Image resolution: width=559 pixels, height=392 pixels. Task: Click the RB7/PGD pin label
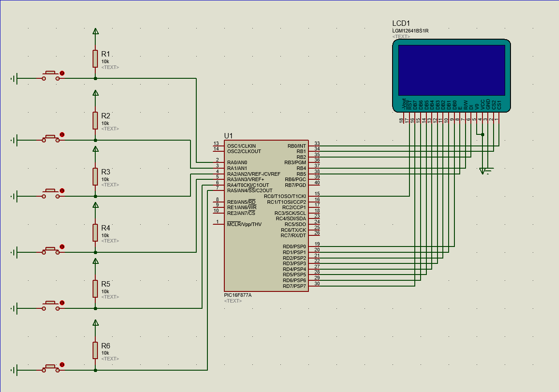pyautogui.click(x=296, y=185)
